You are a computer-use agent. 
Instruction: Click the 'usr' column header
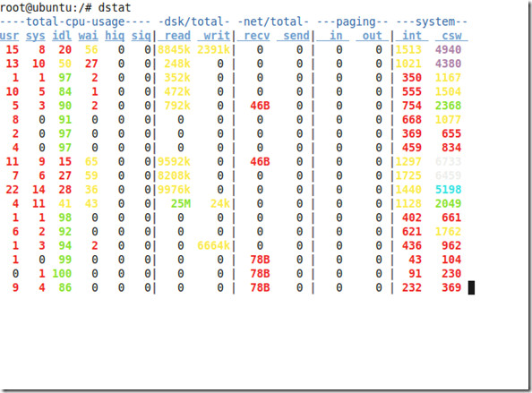[x=9, y=36]
